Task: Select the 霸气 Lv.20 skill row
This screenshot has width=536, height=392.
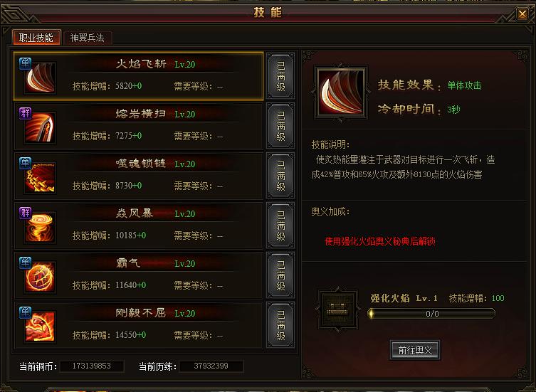Action: click(138, 275)
